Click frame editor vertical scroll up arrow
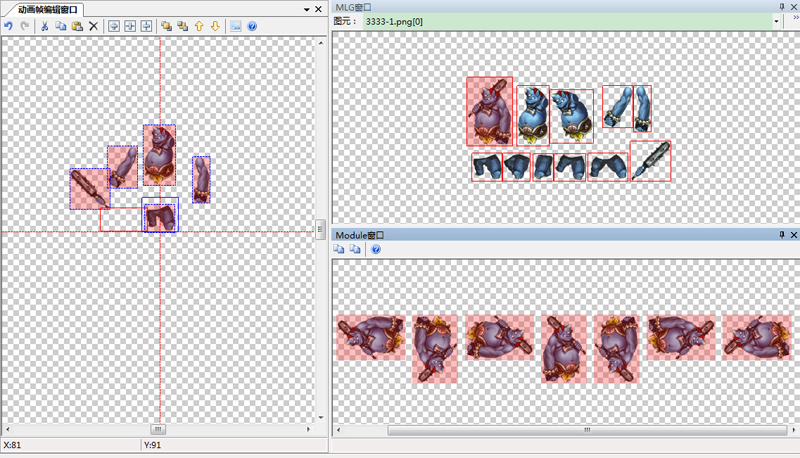Image resolution: width=800 pixels, height=458 pixels. 321,43
